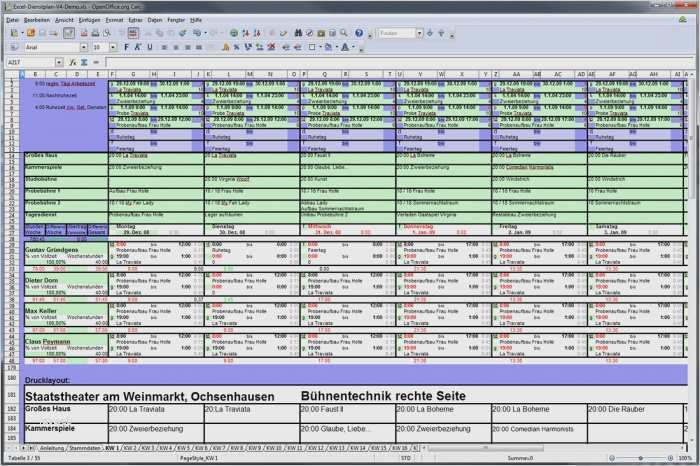
Task: Open the Name Box dropdown
Action: tap(59, 62)
